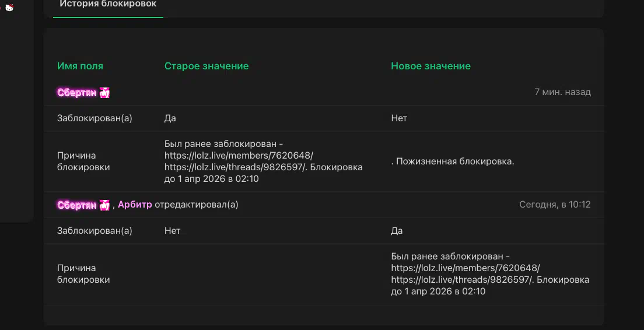
Task: Click the Новое значение column header
Action: (x=430, y=66)
